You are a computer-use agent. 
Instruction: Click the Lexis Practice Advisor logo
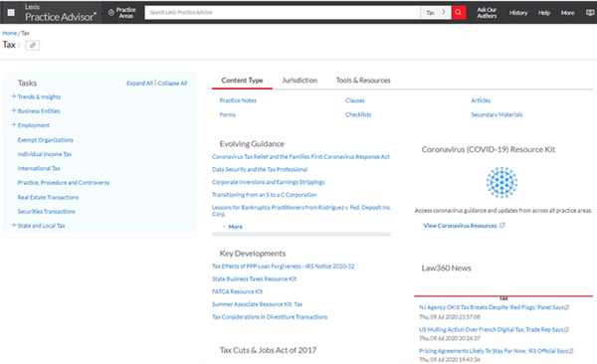60,12
